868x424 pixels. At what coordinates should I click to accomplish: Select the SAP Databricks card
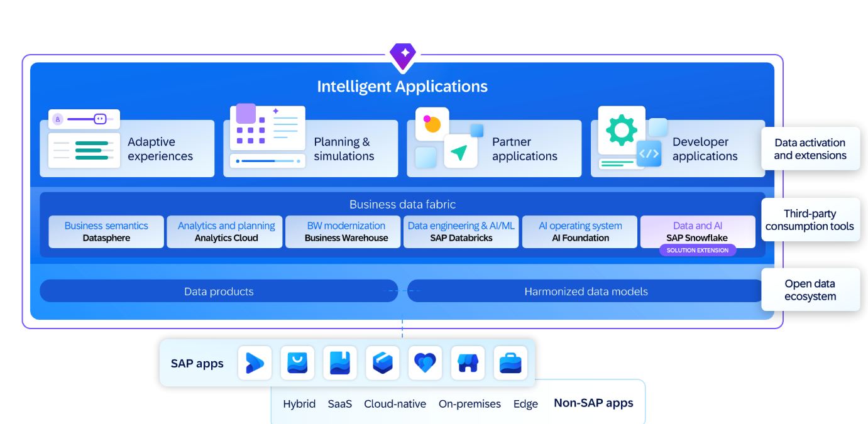[461, 232]
